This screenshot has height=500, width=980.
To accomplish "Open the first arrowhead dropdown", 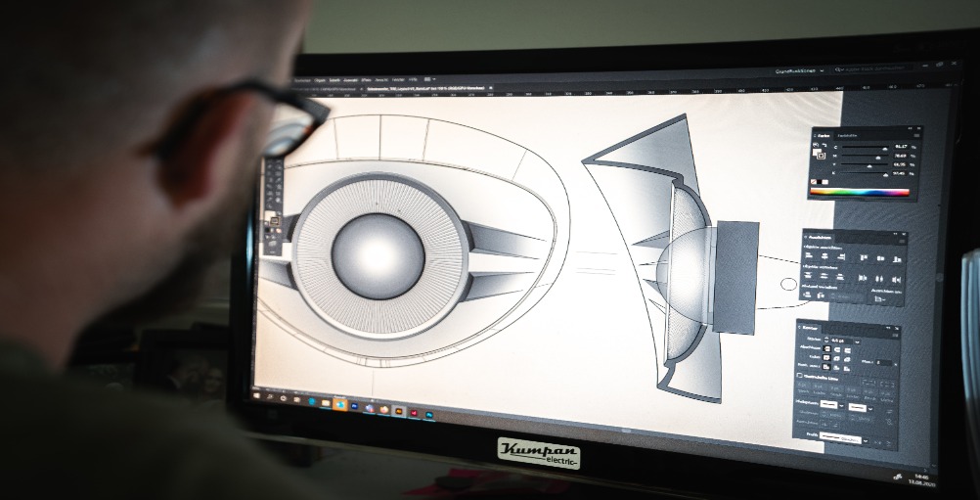I will click(x=842, y=406).
